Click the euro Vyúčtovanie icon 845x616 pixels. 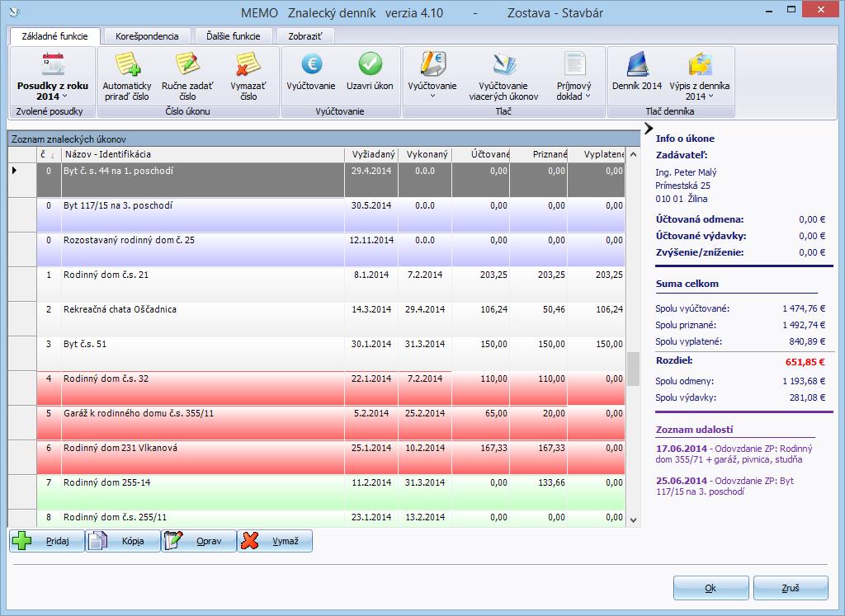click(x=311, y=64)
